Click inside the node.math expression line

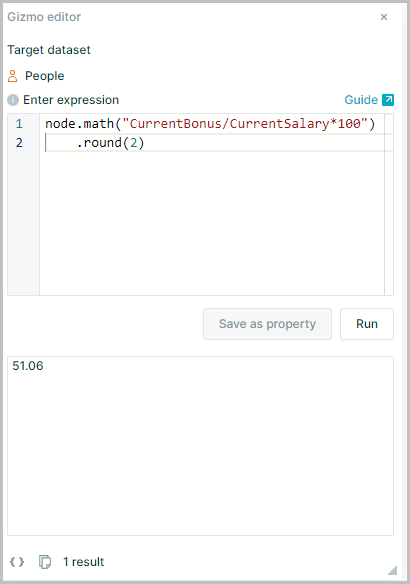point(210,124)
